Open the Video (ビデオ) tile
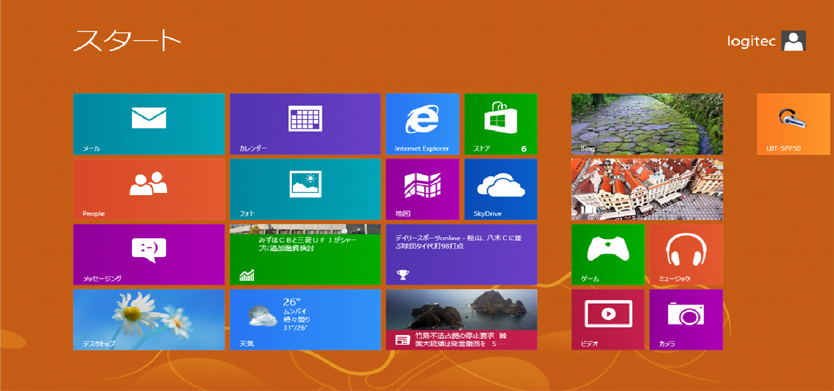 click(608, 320)
